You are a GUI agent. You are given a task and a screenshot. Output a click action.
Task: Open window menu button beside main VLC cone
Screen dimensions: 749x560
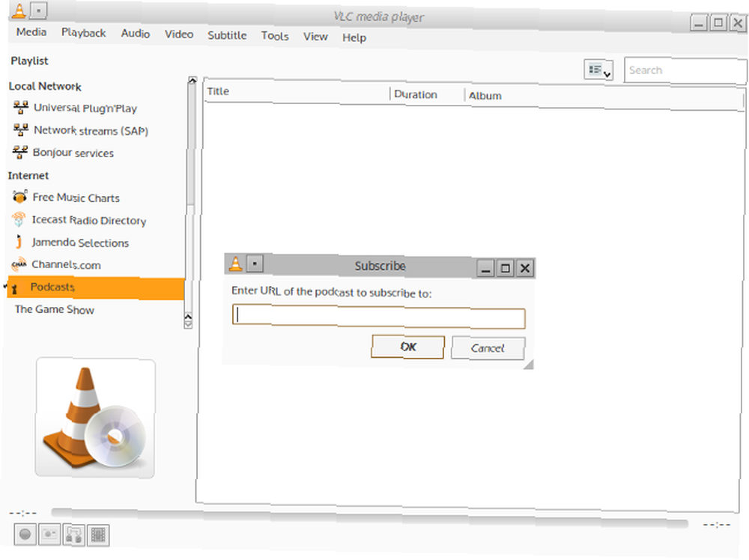click(x=39, y=10)
